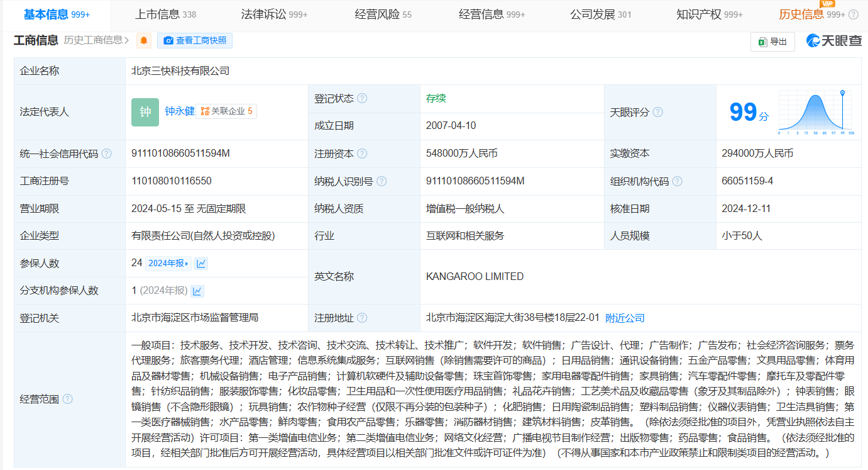Expand 历史工商信息 chevron link
868x470 pixels.
[96, 40]
